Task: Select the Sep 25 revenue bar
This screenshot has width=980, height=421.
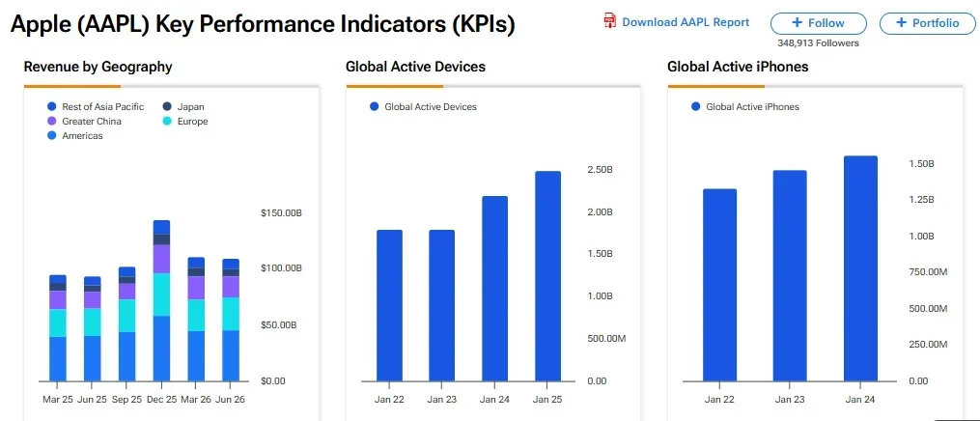Action: pos(126,324)
